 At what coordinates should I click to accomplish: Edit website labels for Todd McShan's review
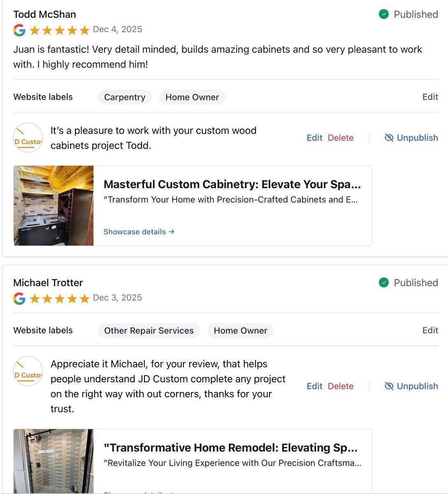(430, 97)
